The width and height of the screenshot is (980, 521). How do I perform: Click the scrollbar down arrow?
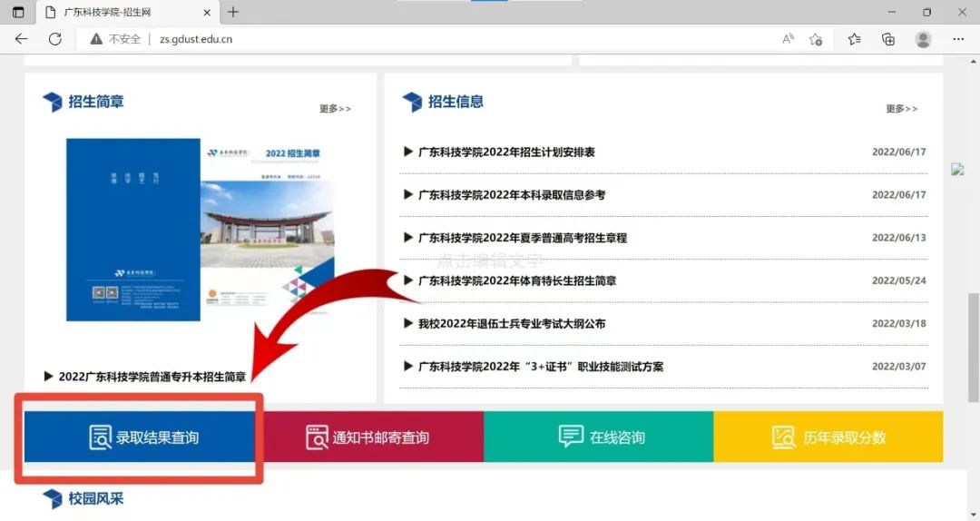tap(973, 516)
